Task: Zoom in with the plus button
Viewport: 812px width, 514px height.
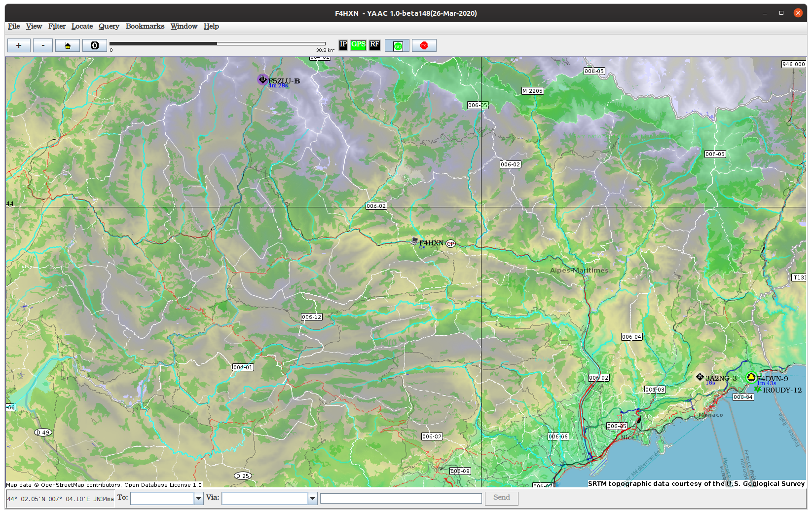Action: (x=19, y=45)
